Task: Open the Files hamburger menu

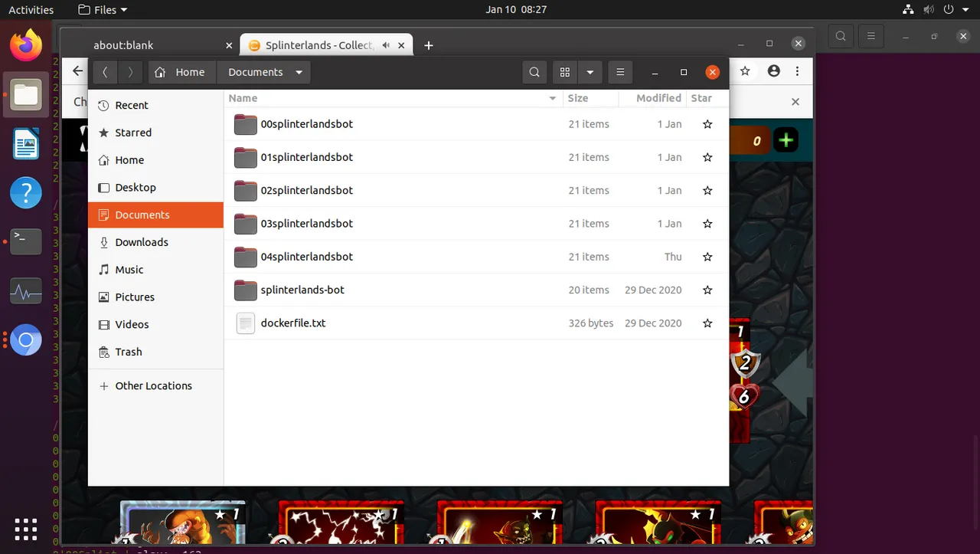Action: click(620, 72)
